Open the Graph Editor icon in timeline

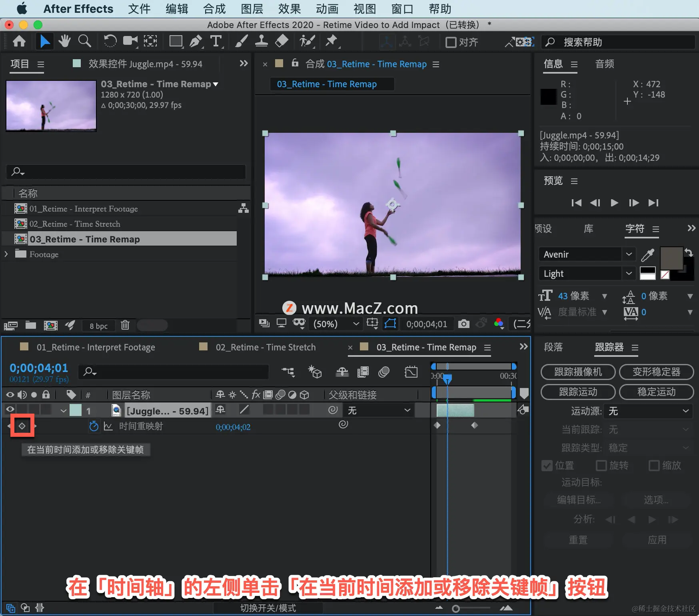411,372
